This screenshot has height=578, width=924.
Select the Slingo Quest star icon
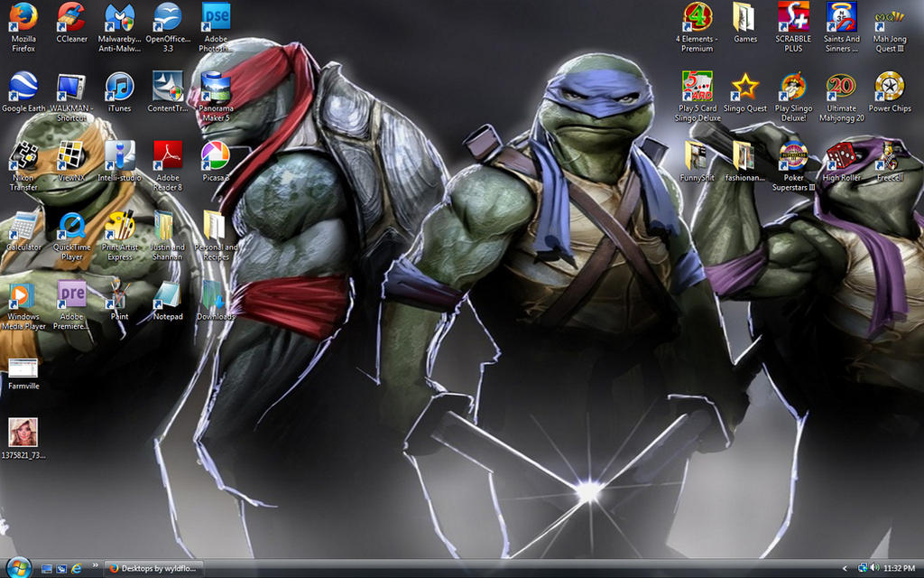[745, 87]
